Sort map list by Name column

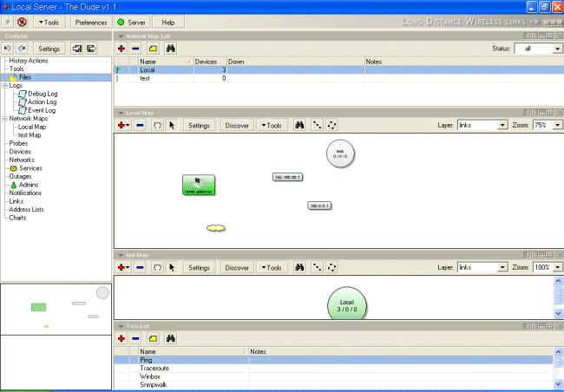point(166,62)
